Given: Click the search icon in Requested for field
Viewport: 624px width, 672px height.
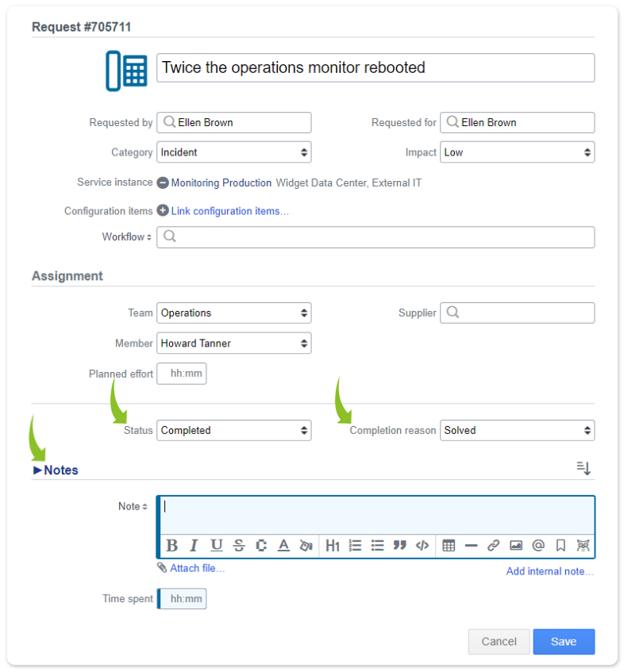Looking at the screenshot, I should click(453, 122).
